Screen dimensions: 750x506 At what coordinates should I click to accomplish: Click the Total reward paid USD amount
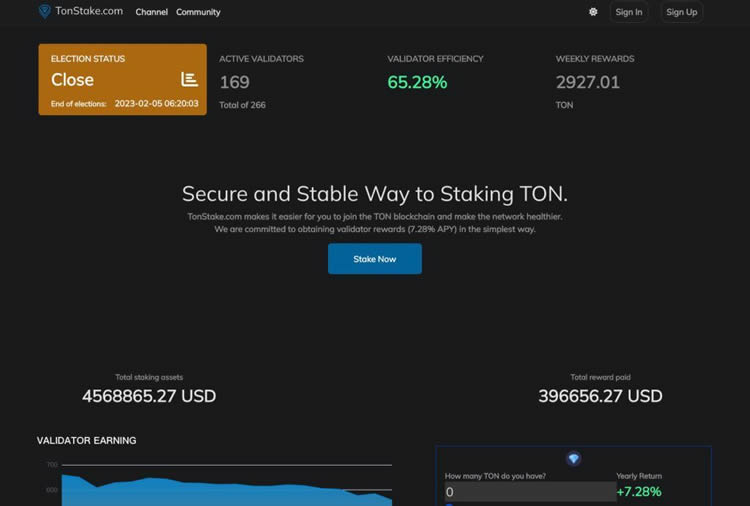tap(600, 396)
